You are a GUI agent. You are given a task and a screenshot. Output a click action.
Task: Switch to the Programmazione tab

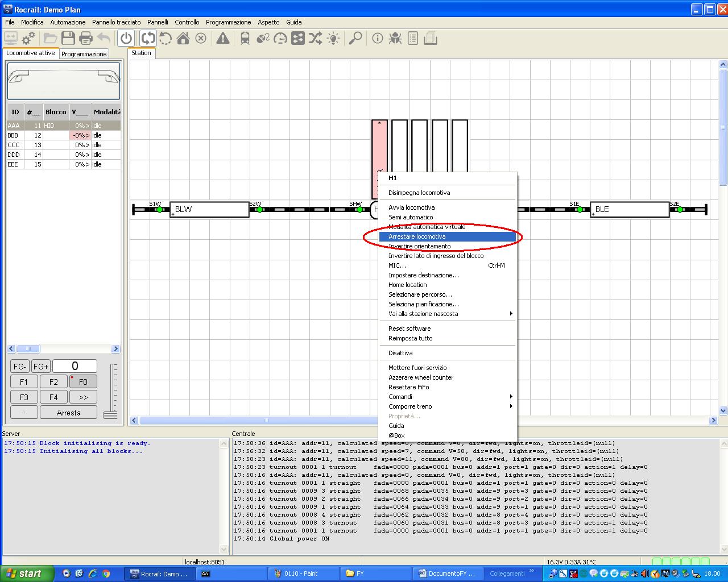pyautogui.click(x=84, y=54)
